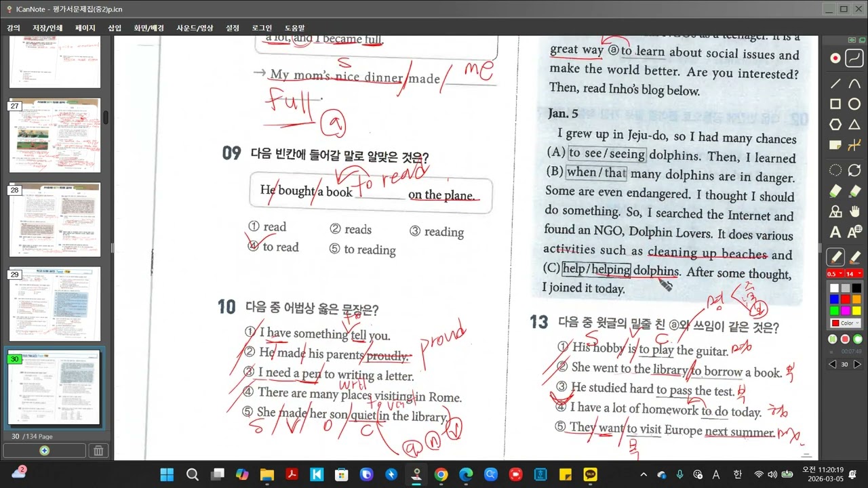Viewport: 868px width, 488px height.
Task: Open Chrome from the taskbar
Action: point(441,474)
